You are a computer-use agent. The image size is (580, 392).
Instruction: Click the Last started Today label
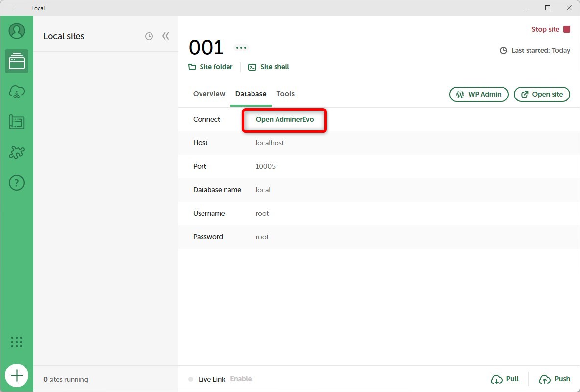click(x=535, y=50)
